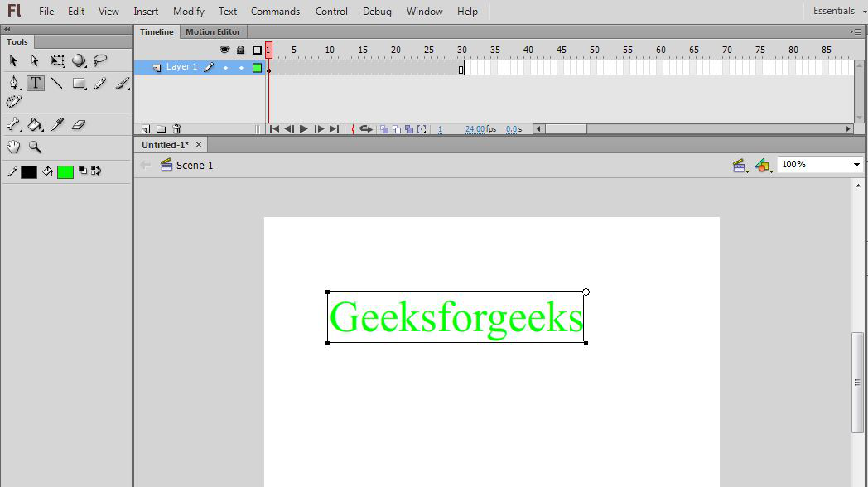Toggle Layer 1 green outline square
Screen dimensions: 868x487
(x=257, y=68)
